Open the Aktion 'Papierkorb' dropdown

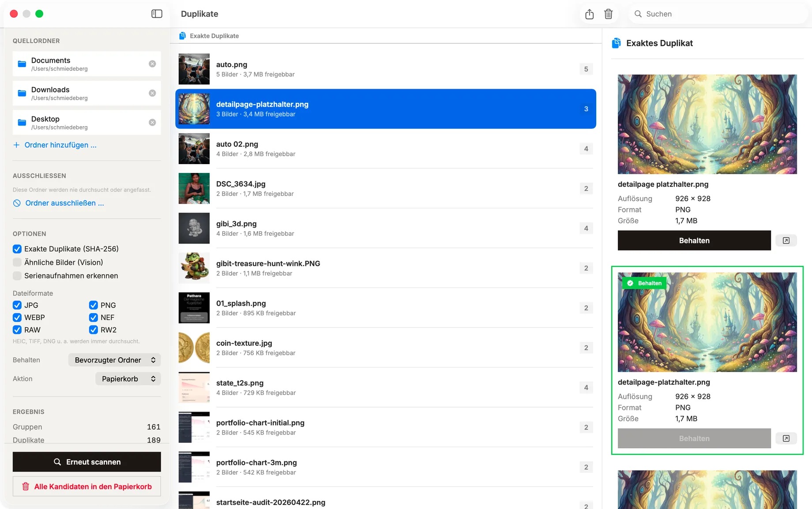(128, 379)
